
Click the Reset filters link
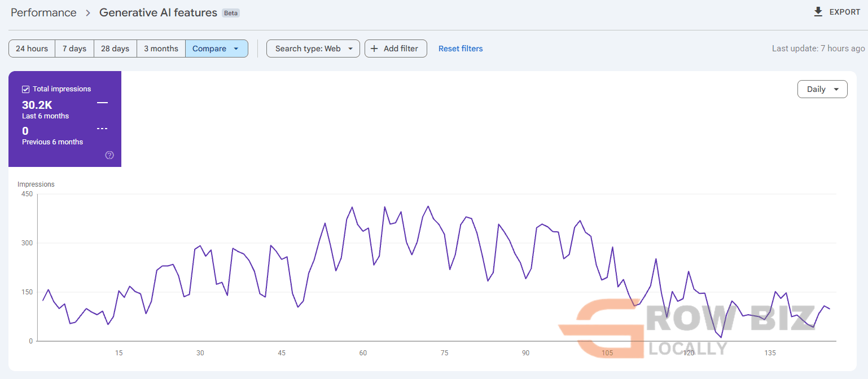coord(461,49)
